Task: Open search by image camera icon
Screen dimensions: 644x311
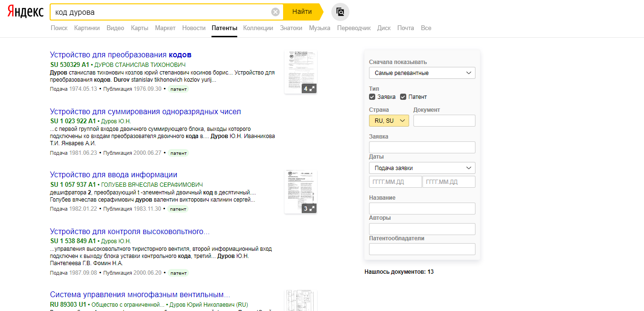Action: point(340,12)
